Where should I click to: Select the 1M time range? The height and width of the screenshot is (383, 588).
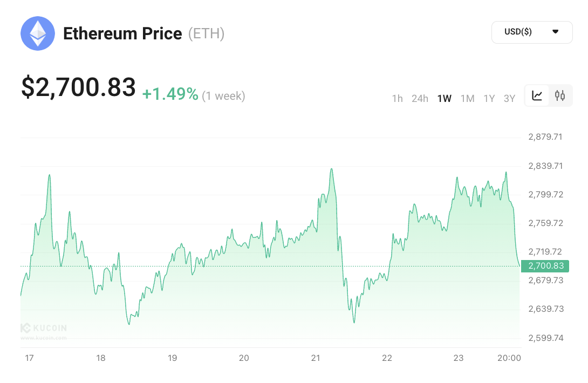pos(467,99)
